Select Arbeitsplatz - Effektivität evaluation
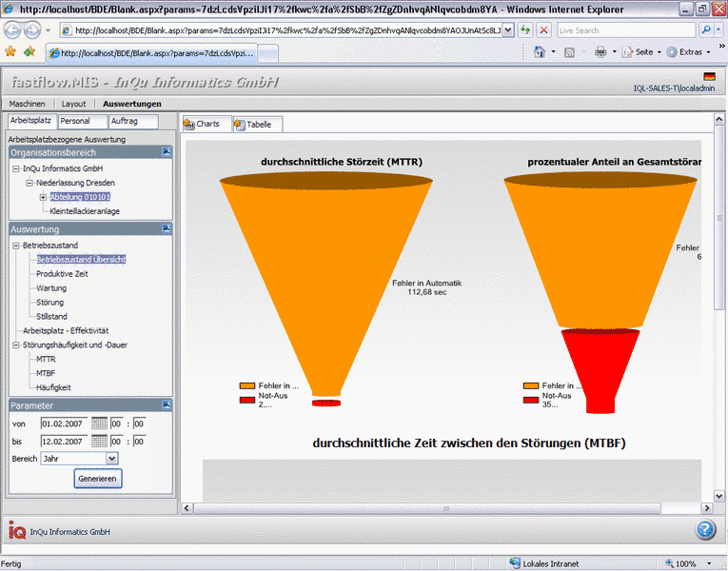 point(66,331)
